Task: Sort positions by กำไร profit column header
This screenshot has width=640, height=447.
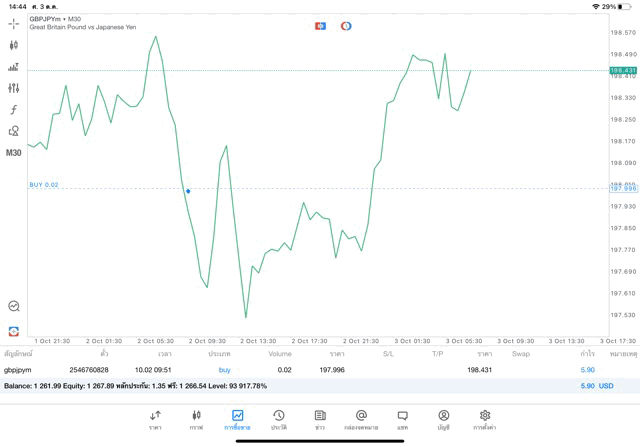Action: [x=587, y=354]
